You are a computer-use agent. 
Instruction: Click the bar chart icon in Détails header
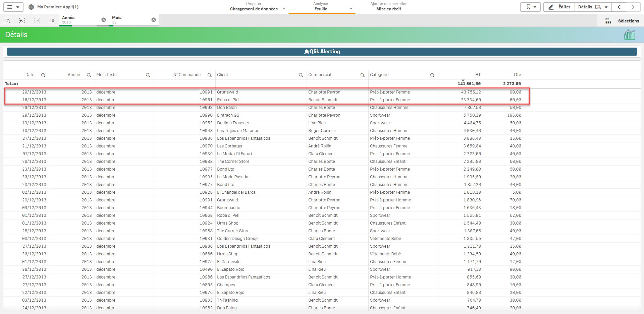[630, 35]
